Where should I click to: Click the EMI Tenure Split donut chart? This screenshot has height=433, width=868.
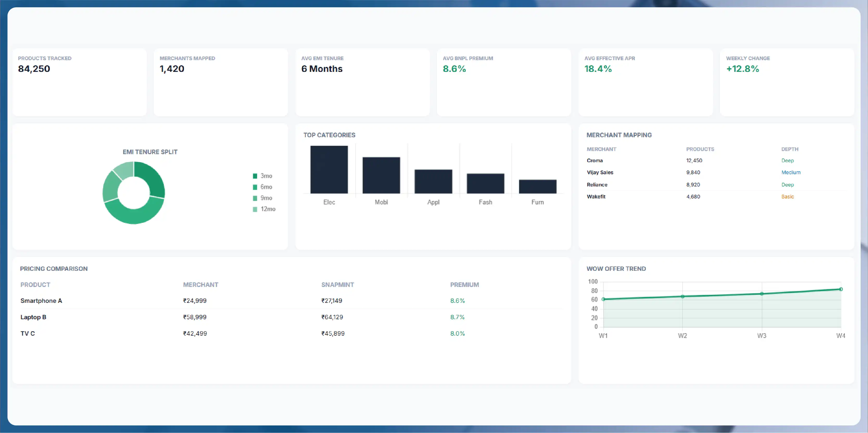pyautogui.click(x=134, y=193)
